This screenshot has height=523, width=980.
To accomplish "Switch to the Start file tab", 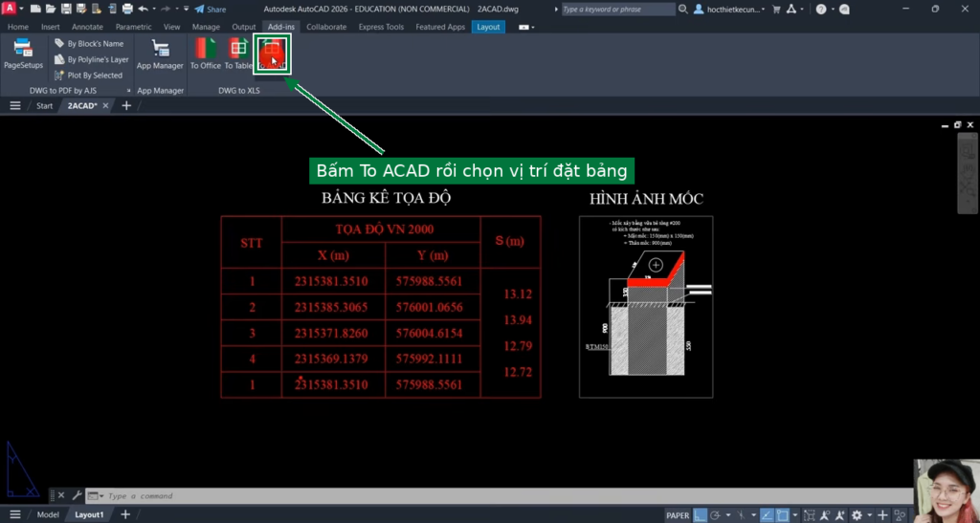I will (44, 105).
